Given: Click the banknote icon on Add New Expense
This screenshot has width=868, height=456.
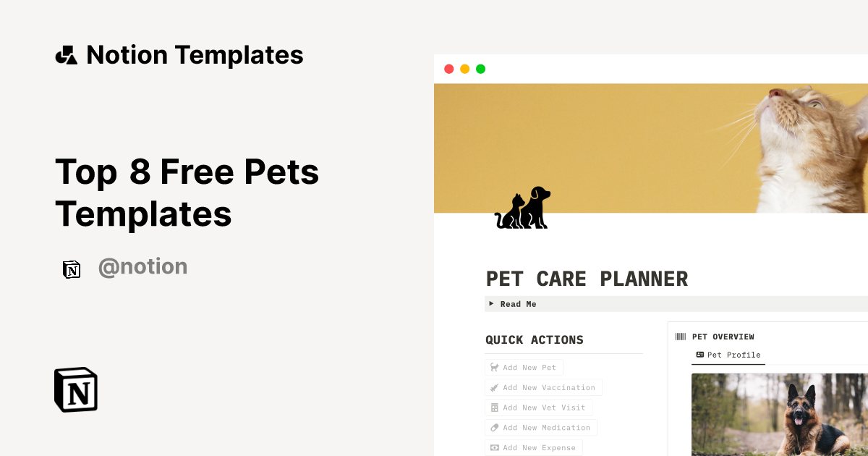Looking at the screenshot, I should pos(495,447).
